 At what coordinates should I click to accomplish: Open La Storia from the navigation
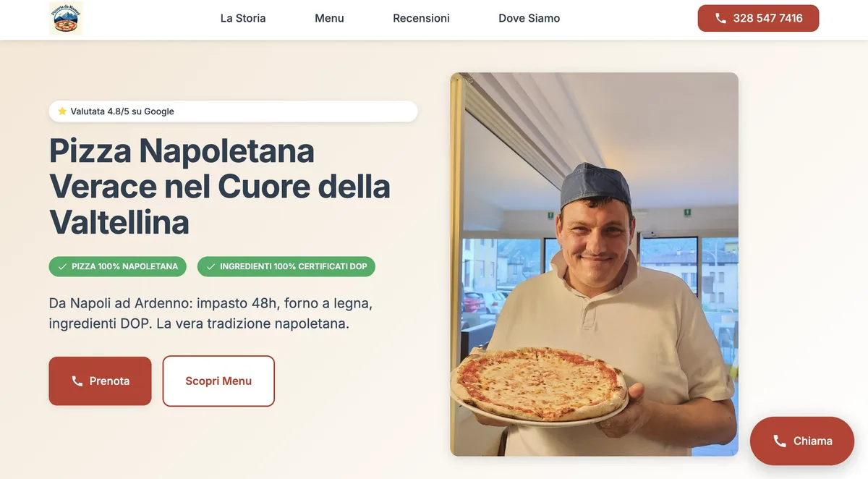point(243,17)
